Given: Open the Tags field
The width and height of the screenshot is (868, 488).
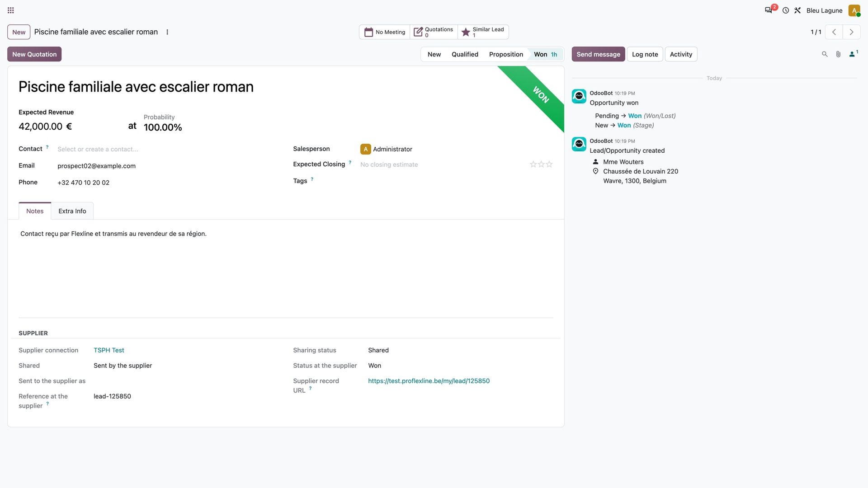Looking at the screenshot, I should pyautogui.click(x=457, y=181).
